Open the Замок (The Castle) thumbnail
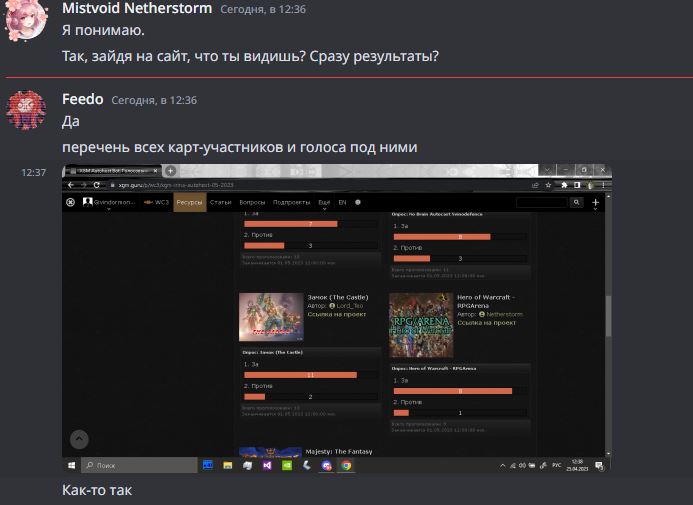The height and width of the screenshot is (505, 693). (x=271, y=317)
